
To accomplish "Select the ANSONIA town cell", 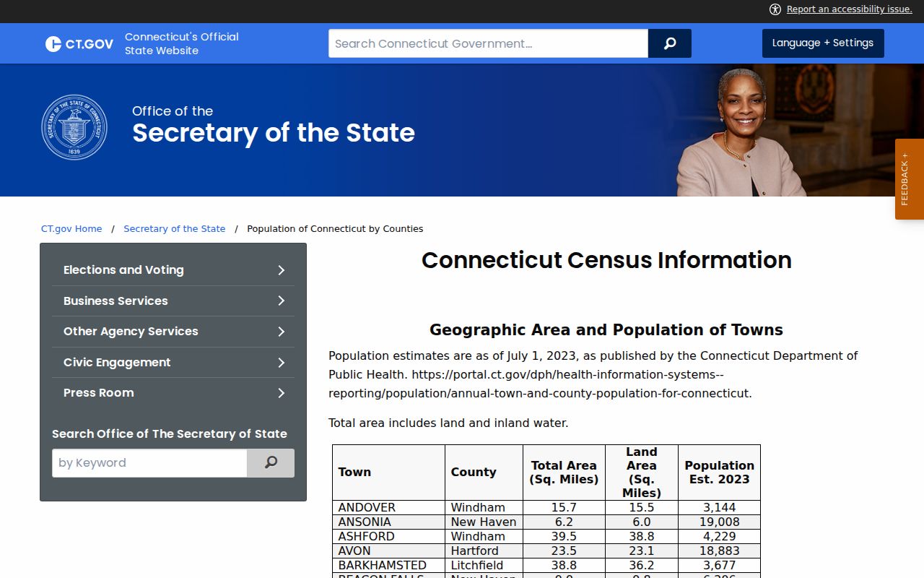I will coord(388,522).
